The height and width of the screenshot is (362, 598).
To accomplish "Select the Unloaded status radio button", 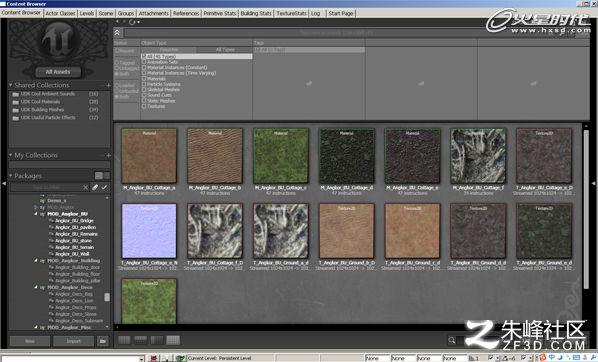I will [117, 91].
